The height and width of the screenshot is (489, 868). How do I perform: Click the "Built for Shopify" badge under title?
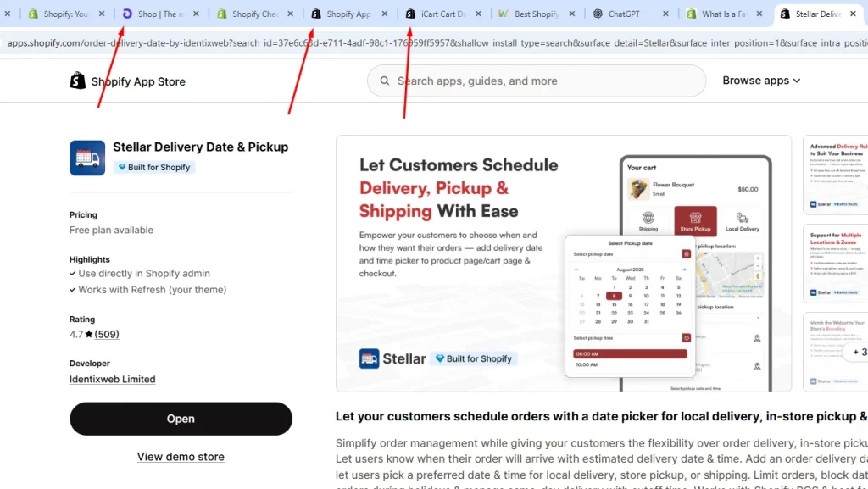click(154, 167)
